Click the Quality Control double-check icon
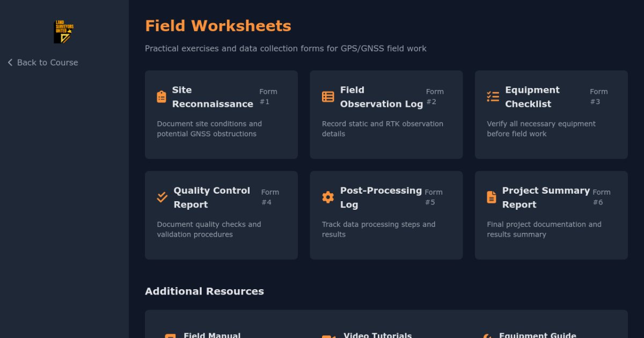This screenshot has width=644, height=338. pos(162,197)
